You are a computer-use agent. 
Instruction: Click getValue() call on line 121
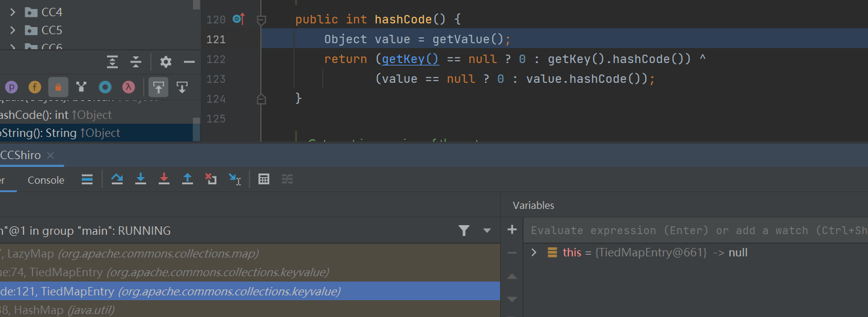468,39
